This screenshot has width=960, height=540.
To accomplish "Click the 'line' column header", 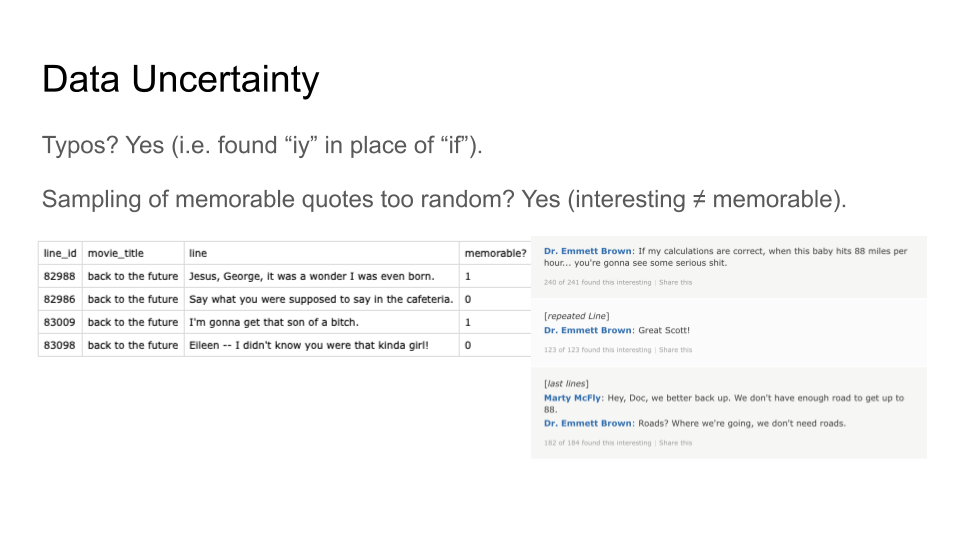I will point(198,253).
